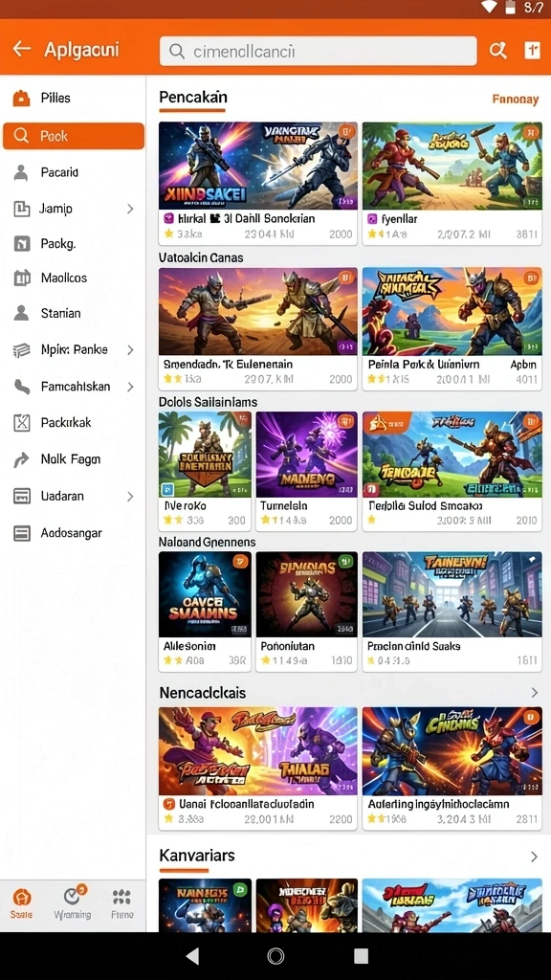Click the Nolk Fagn share arrow icon
This screenshot has width=551, height=980.
pyautogui.click(x=22, y=460)
